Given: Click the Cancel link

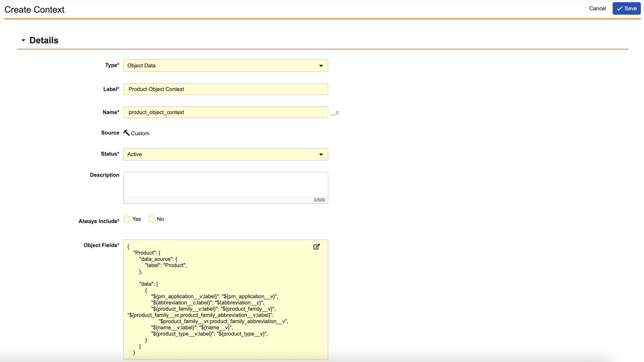Looking at the screenshot, I should tap(597, 8).
